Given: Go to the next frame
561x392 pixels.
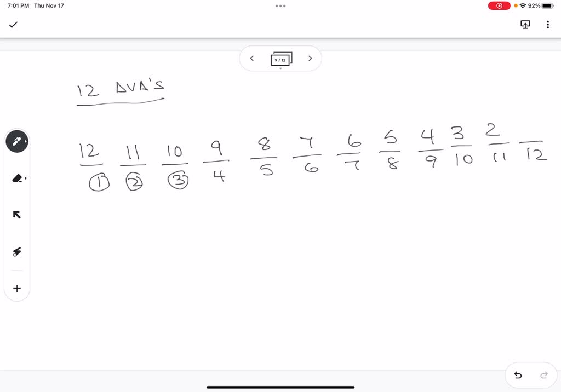Looking at the screenshot, I should pyautogui.click(x=310, y=58).
